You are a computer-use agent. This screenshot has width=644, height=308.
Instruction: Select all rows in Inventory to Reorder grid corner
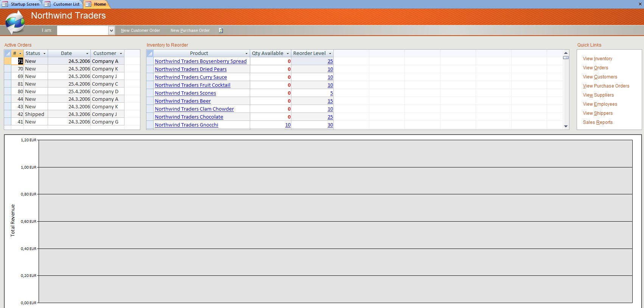[150, 53]
